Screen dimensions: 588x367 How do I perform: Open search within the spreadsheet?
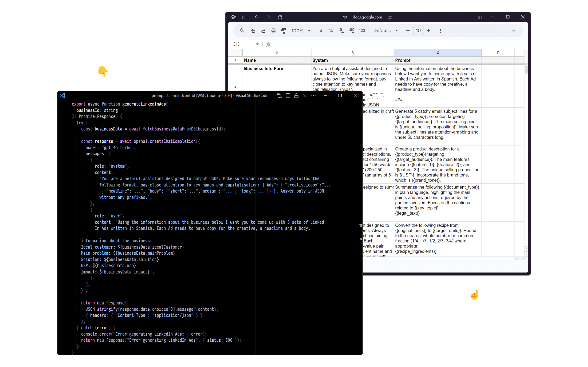click(x=242, y=31)
